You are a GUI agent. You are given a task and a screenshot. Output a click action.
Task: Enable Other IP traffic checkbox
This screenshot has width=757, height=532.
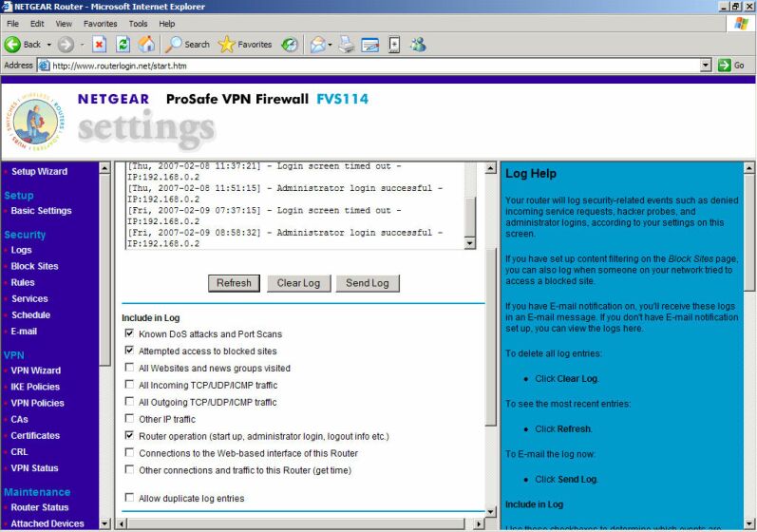coord(129,418)
